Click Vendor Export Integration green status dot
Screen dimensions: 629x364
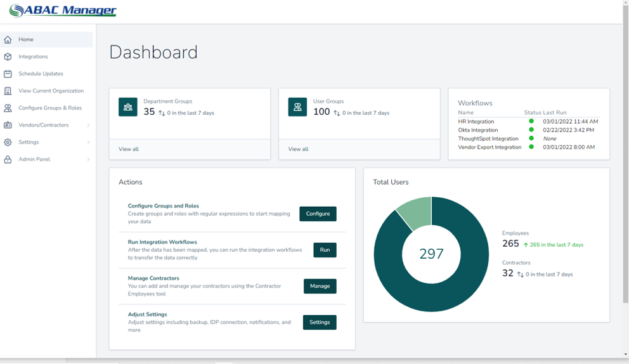pyautogui.click(x=531, y=147)
